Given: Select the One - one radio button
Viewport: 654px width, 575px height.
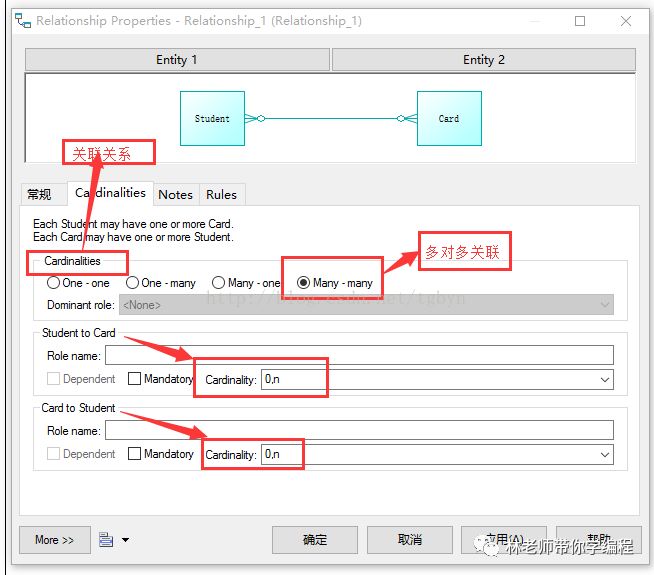Looking at the screenshot, I should tap(53, 283).
